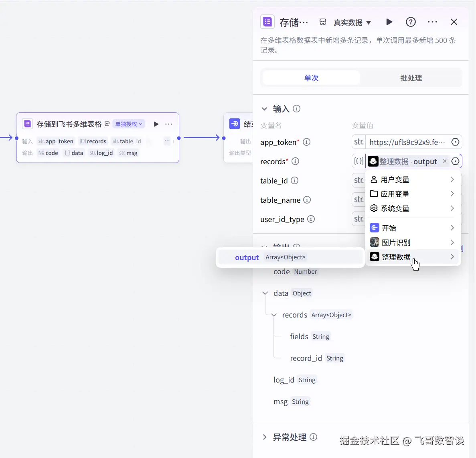Show info tooltip for records
The height and width of the screenshot is (458, 476).
(295, 161)
